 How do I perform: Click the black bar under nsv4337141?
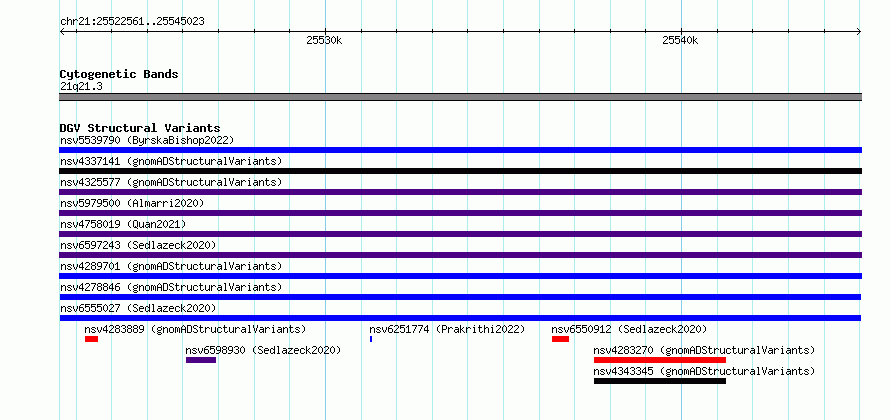click(460, 171)
